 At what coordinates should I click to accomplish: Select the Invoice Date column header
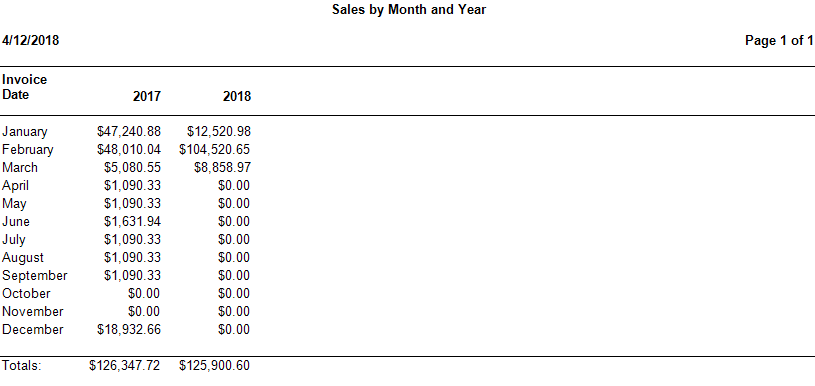pyautogui.click(x=24, y=87)
